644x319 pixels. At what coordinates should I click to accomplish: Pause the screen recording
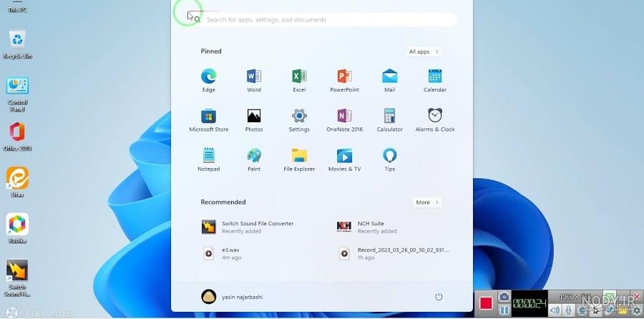click(x=504, y=310)
